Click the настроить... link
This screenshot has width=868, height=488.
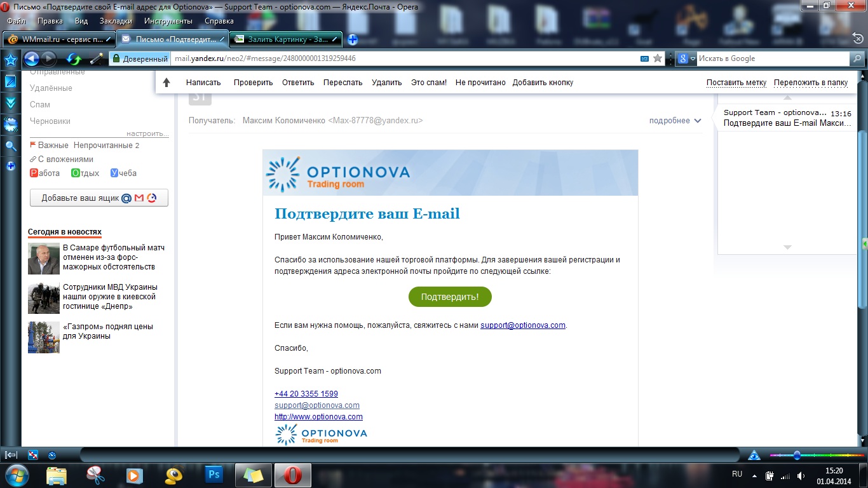[x=147, y=134]
